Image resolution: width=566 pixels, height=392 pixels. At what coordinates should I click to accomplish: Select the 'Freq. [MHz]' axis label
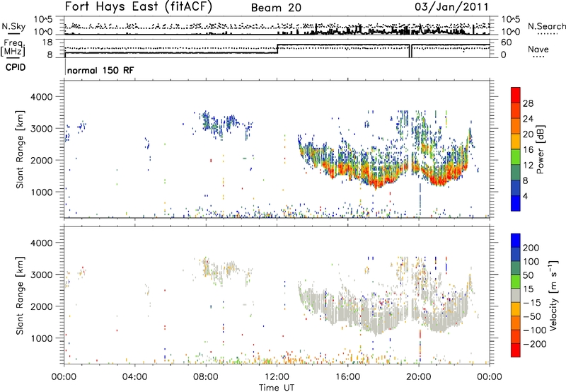[x=13, y=48]
